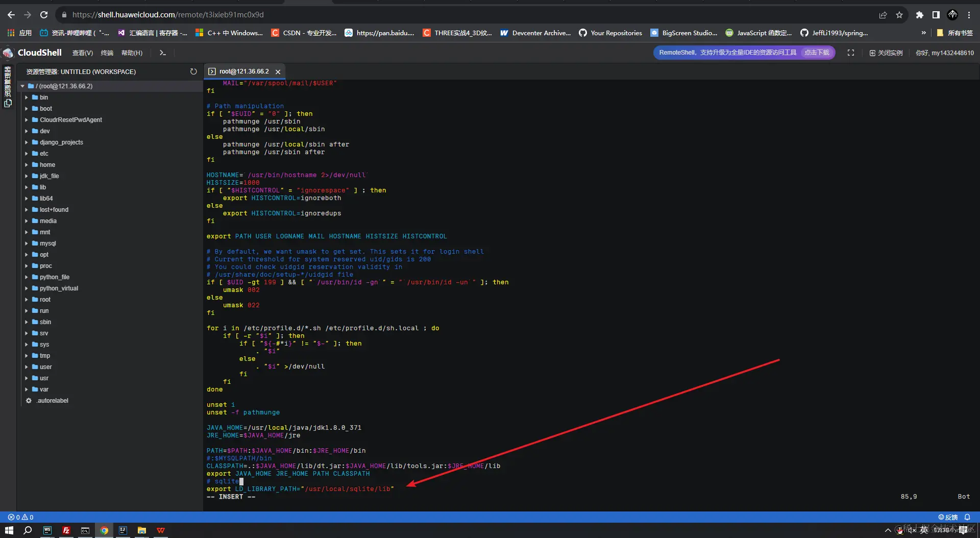Mute system volume in the tray
The width and height of the screenshot is (980, 538).
pyautogui.click(x=911, y=530)
